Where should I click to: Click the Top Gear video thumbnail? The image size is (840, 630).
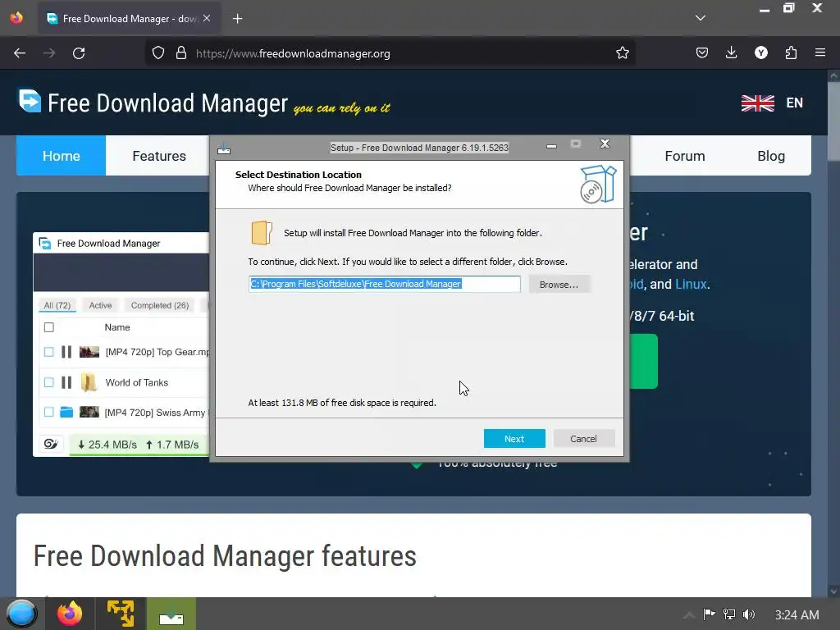point(89,352)
